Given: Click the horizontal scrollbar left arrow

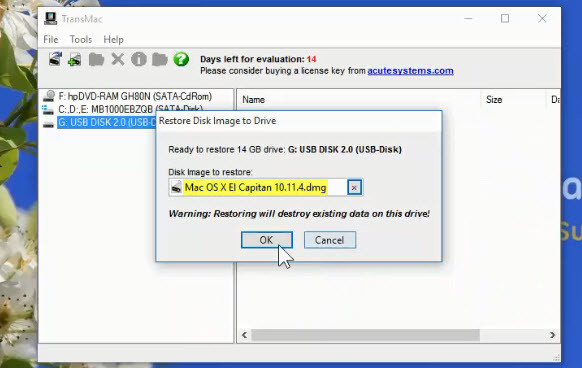Looking at the screenshot, I should [x=244, y=335].
